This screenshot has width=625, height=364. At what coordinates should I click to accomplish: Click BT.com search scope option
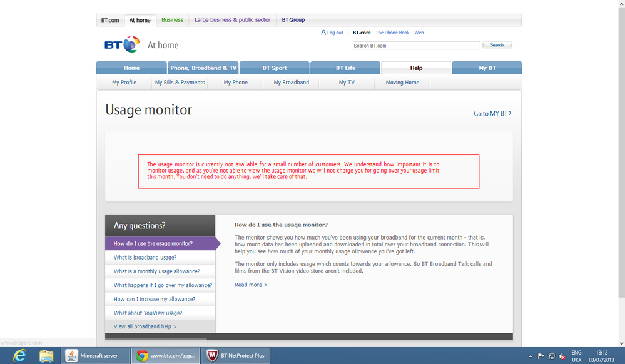tap(362, 33)
